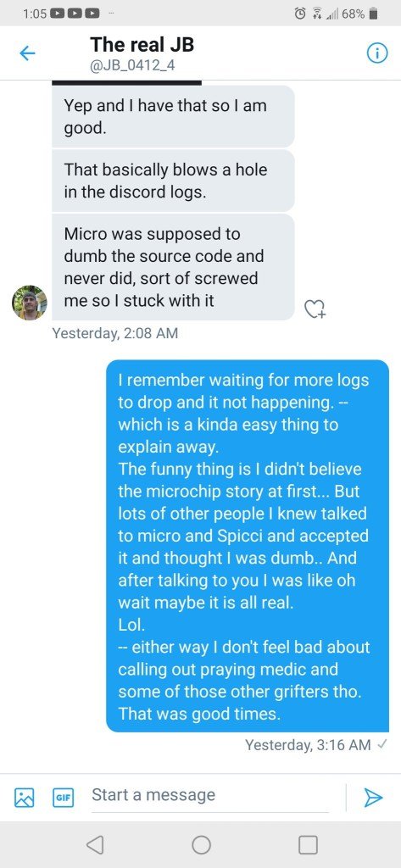Open conversation info icon
Image resolution: width=401 pixels, height=868 pixels.
(376, 53)
